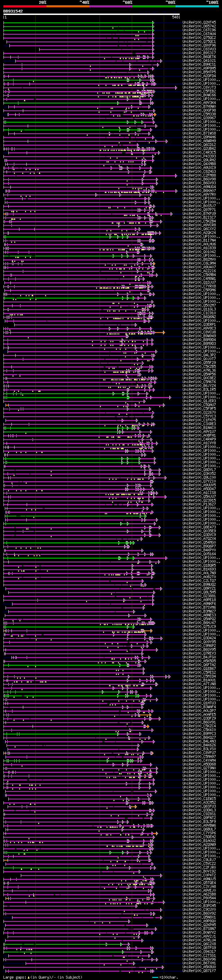Open hit UniRef100_C5MID4
Screen dimensions: 222x980
(x=199, y=677)
